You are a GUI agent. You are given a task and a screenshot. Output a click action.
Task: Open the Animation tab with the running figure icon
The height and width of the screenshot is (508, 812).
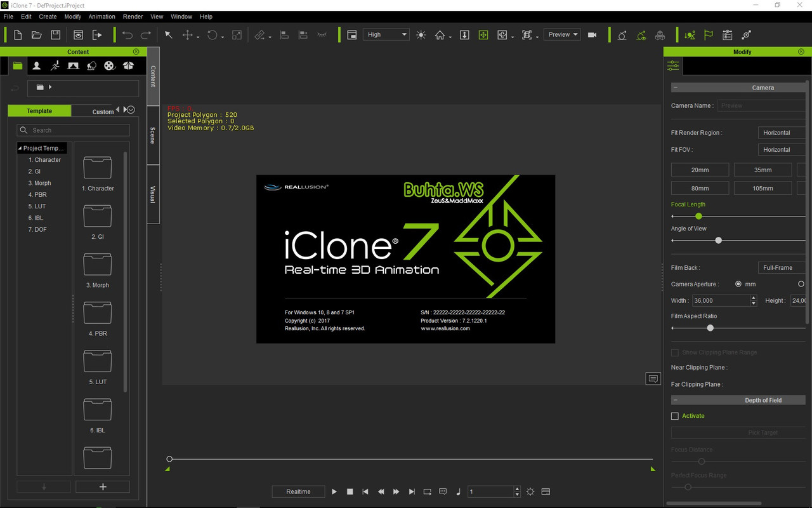click(x=55, y=65)
